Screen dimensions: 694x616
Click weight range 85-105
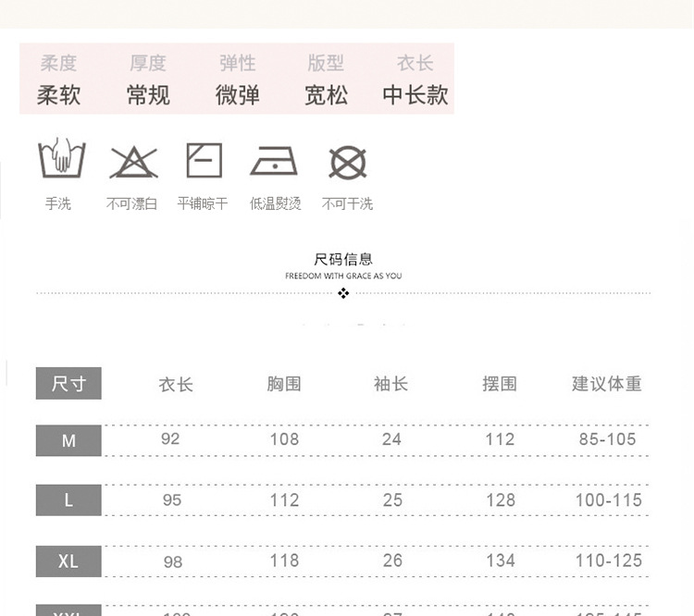[x=607, y=439]
